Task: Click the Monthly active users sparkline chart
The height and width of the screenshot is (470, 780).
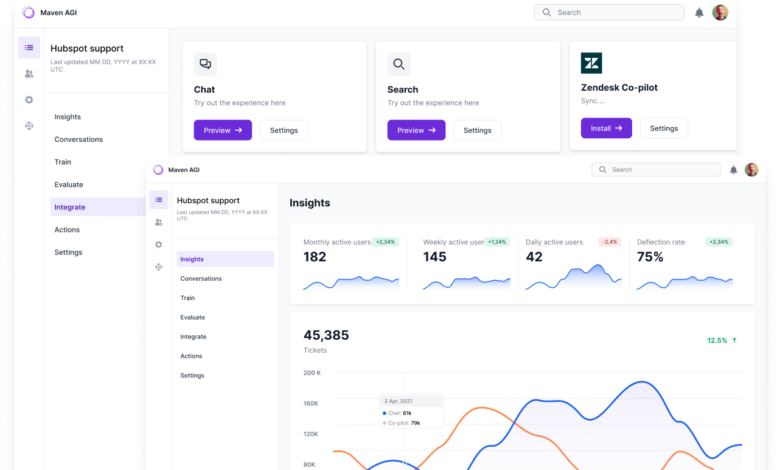Action: [351, 282]
